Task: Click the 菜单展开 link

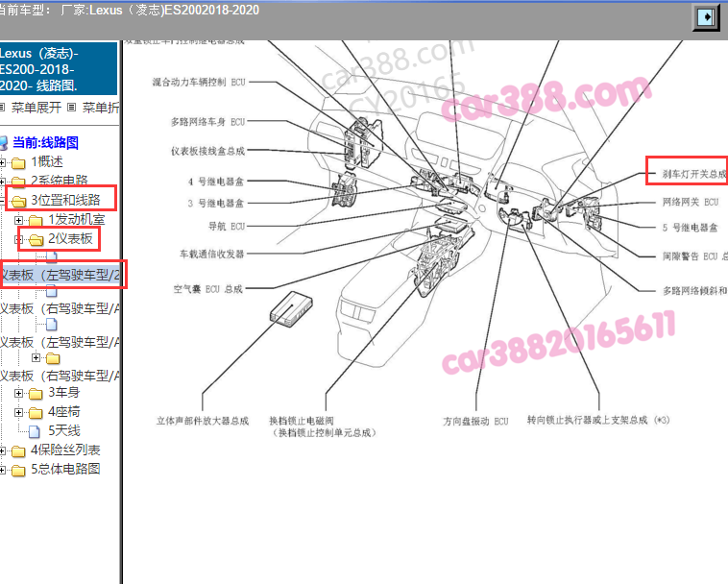Action: tap(36, 108)
